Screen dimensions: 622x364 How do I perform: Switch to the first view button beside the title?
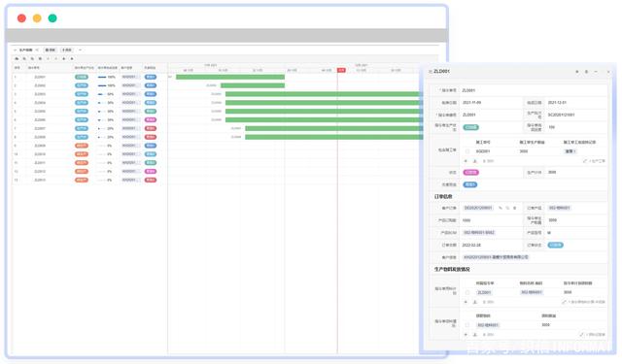[x=51, y=50]
